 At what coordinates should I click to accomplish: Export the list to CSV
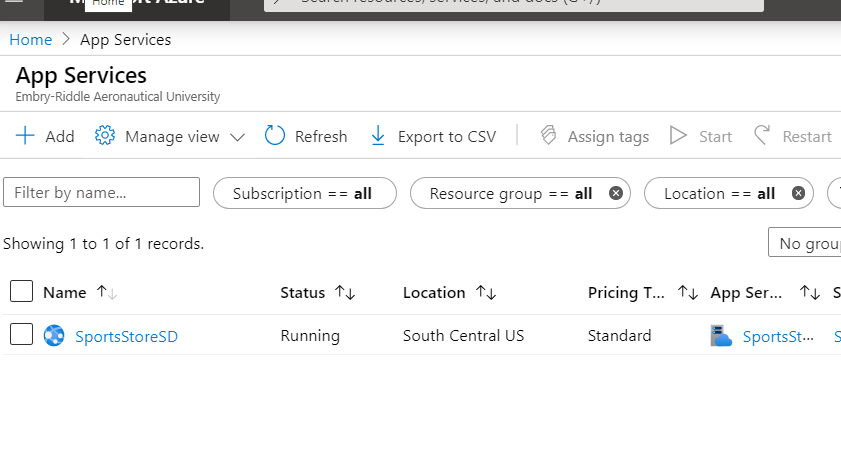447,137
